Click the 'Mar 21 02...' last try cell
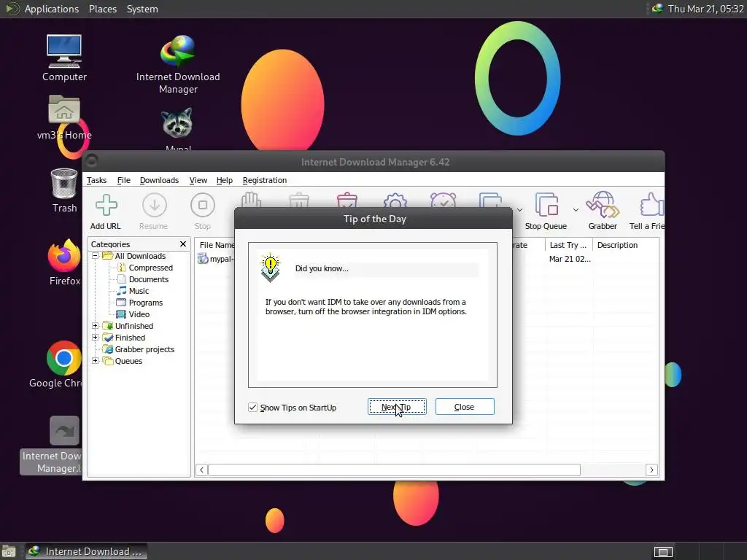Viewport: 747px width, 560px height. coord(569,259)
